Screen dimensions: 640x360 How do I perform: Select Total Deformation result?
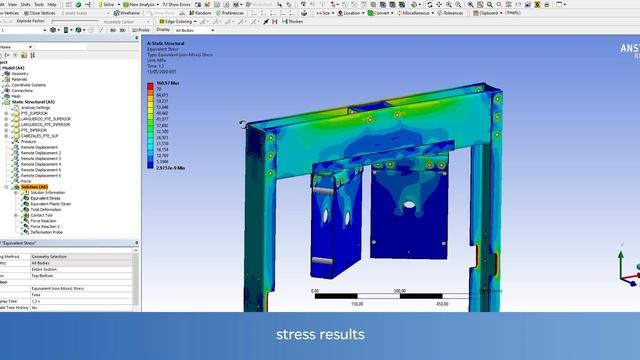click(46, 210)
